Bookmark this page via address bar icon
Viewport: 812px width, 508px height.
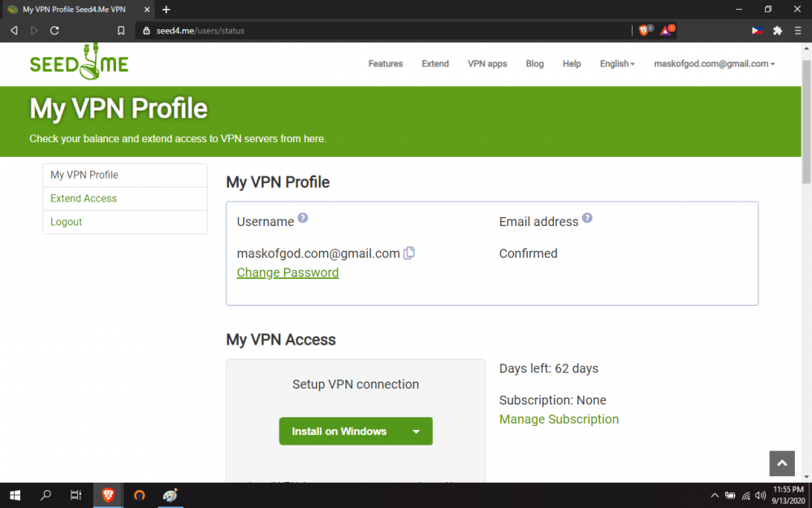pos(121,30)
